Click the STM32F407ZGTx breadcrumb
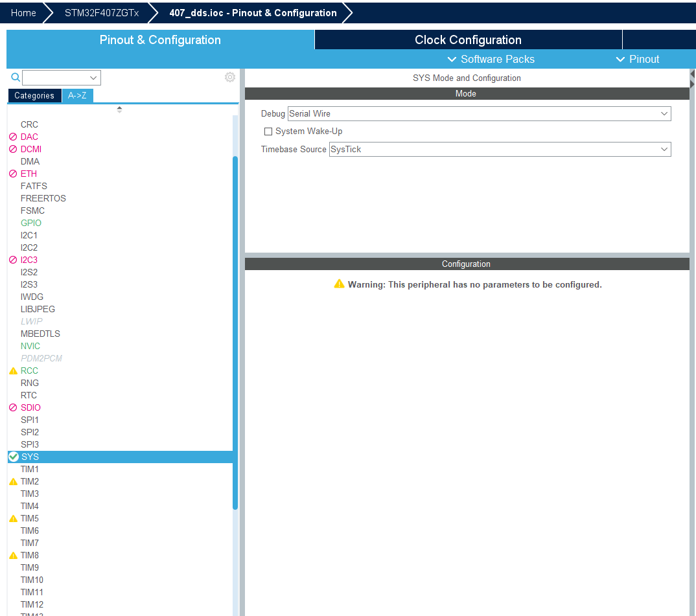 [102, 13]
